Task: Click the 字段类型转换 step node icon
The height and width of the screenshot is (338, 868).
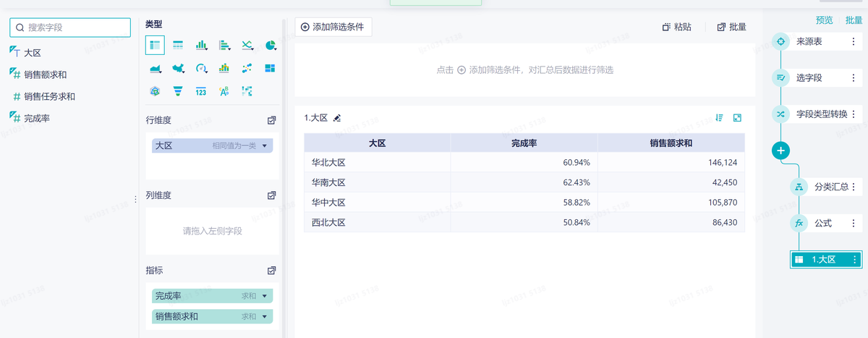Action: tap(780, 114)
